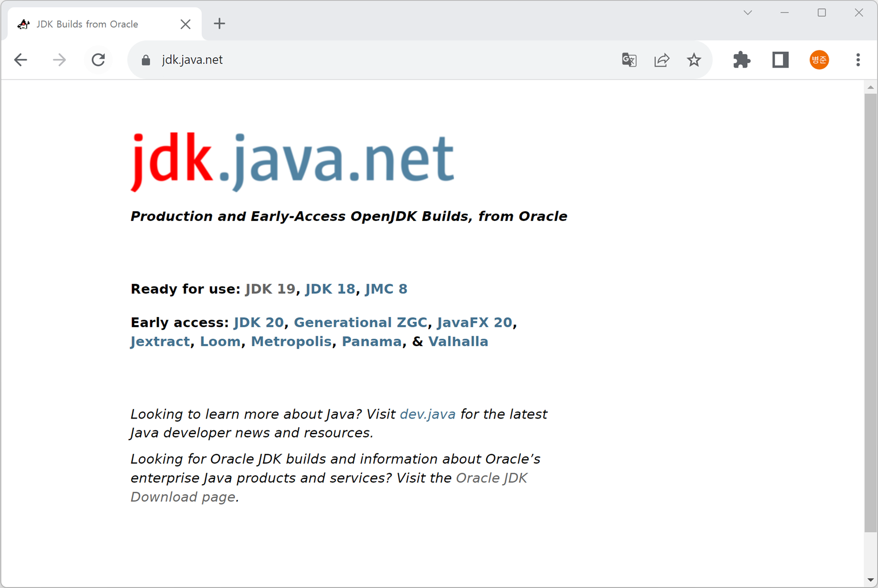Close the JDK Builds from Oracle tab
The height and width of the screenshot is (588, 878).
click(x=185, y=24)
